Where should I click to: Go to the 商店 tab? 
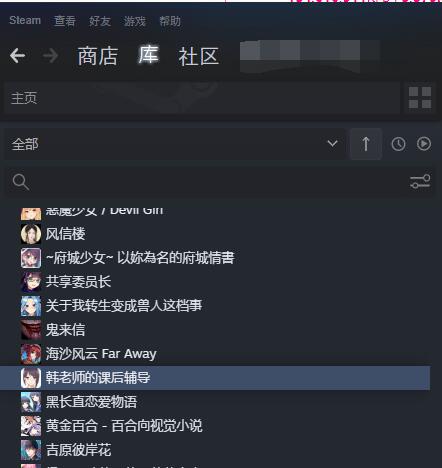98,56
